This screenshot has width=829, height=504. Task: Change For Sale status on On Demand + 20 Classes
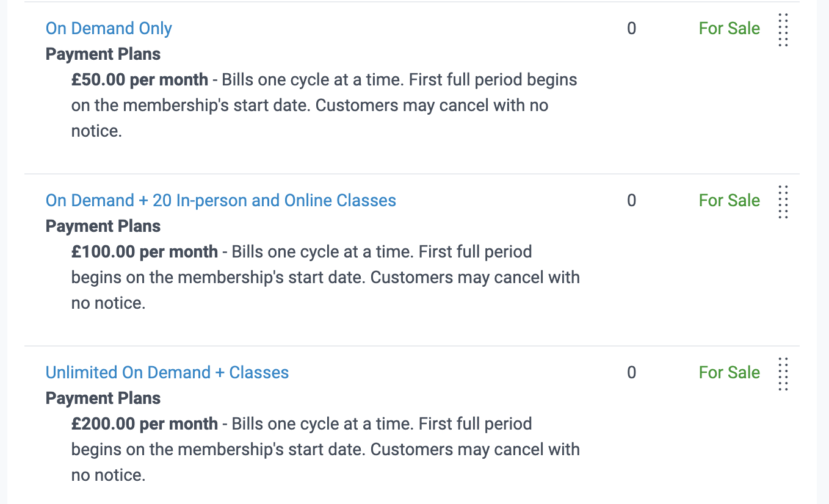(729, 201)
